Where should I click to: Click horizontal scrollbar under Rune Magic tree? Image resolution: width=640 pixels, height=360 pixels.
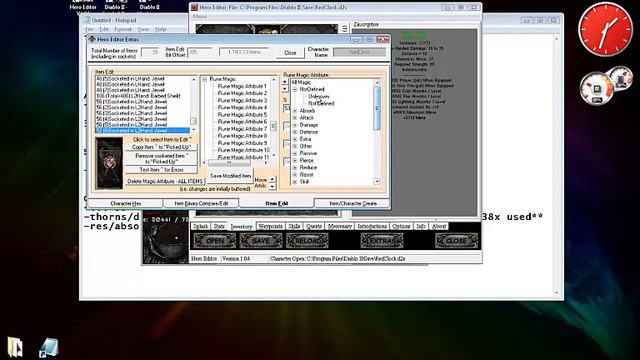(x=236, y=162)
